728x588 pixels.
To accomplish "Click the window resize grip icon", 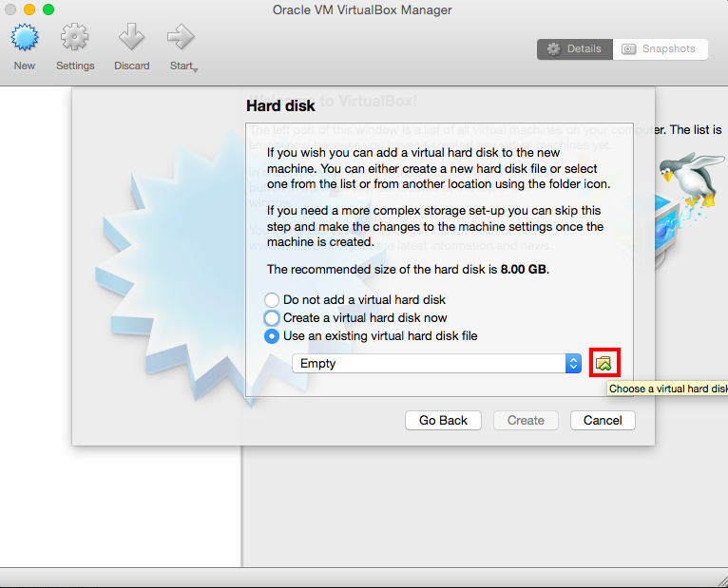I will click(722, 582).
